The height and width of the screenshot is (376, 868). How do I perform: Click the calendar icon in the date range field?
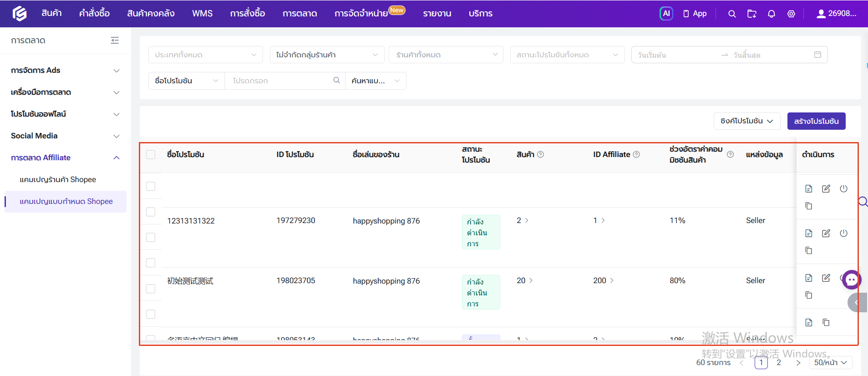817,55
